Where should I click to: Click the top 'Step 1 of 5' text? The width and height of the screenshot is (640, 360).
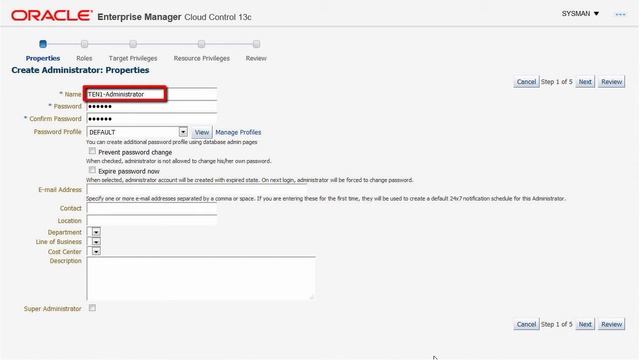[557, 82]
